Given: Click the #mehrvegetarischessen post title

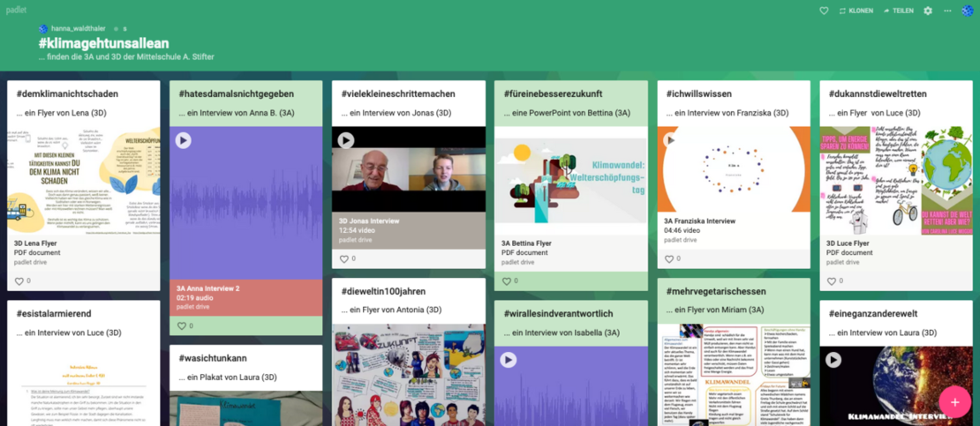Looking at the screenshot, I should click(716, 291).
